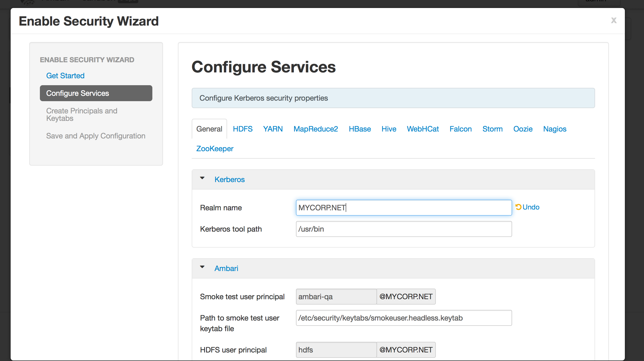Click the Undo icon next to Realm name
Viewport: 644px width, 361px height.
518,207
